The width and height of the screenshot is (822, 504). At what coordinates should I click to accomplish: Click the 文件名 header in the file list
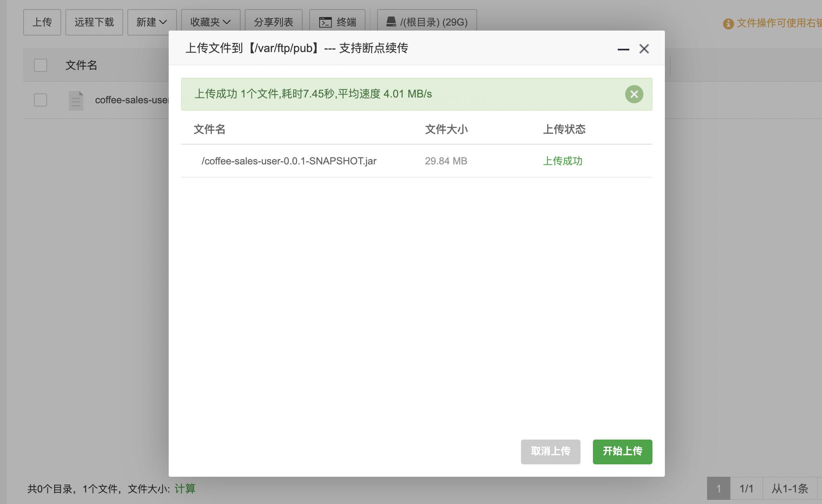[x=81, y=65]
